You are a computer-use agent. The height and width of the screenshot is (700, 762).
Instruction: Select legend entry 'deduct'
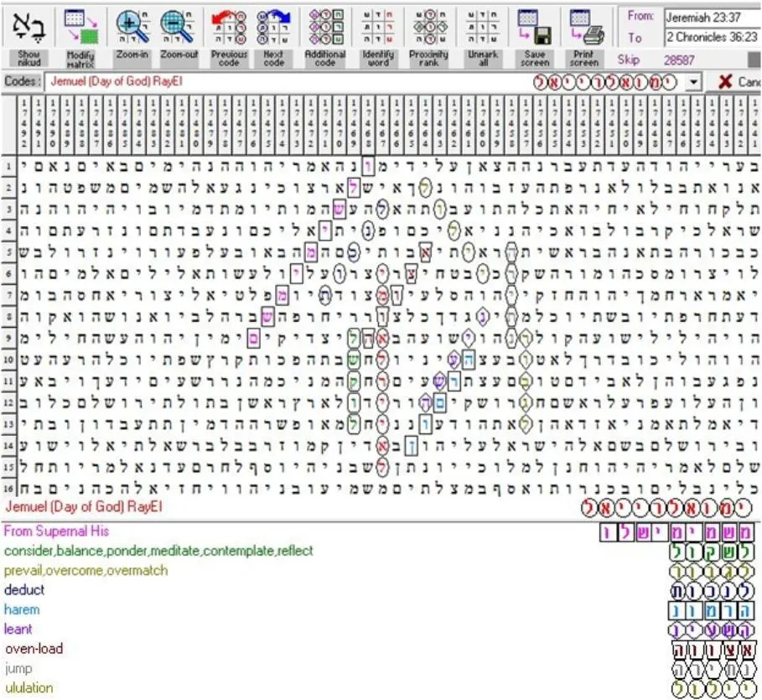pos(24,589)
